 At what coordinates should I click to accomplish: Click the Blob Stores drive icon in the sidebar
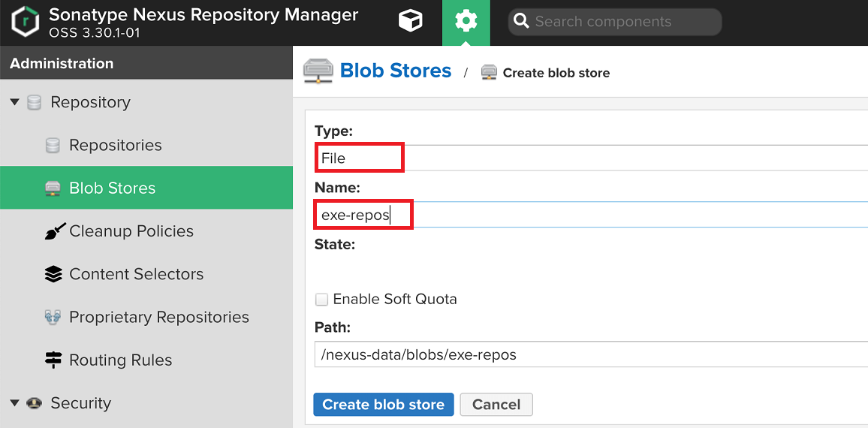pyautogui.click(x=53, y=188)
